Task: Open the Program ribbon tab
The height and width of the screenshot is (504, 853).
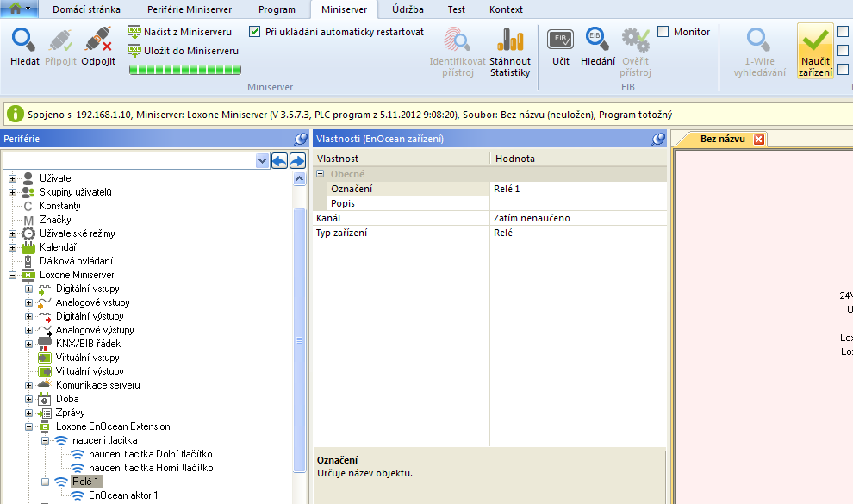Action: (276, 9)
